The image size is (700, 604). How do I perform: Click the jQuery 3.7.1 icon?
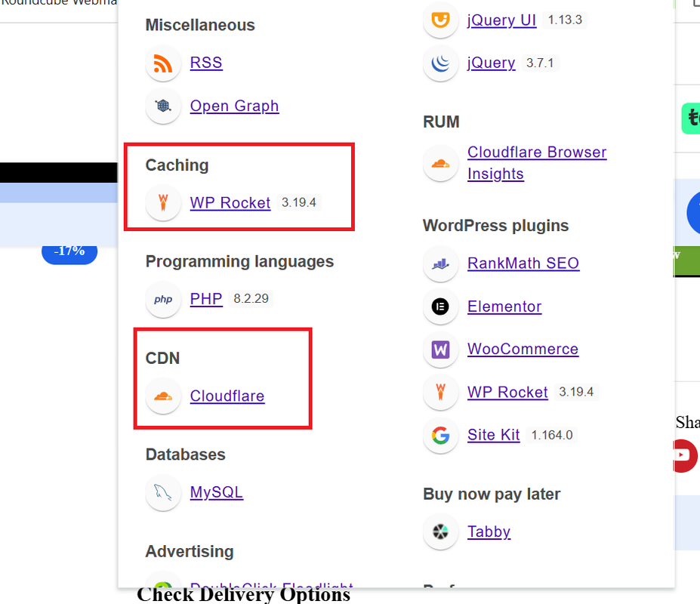click(x=441, y=63)
